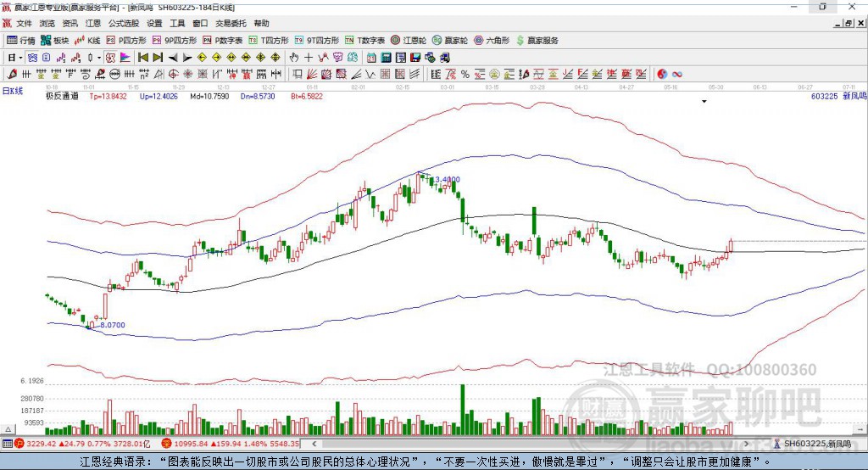Click the Shenzhen index 10995.84 status entry

[x=231, y=444]
